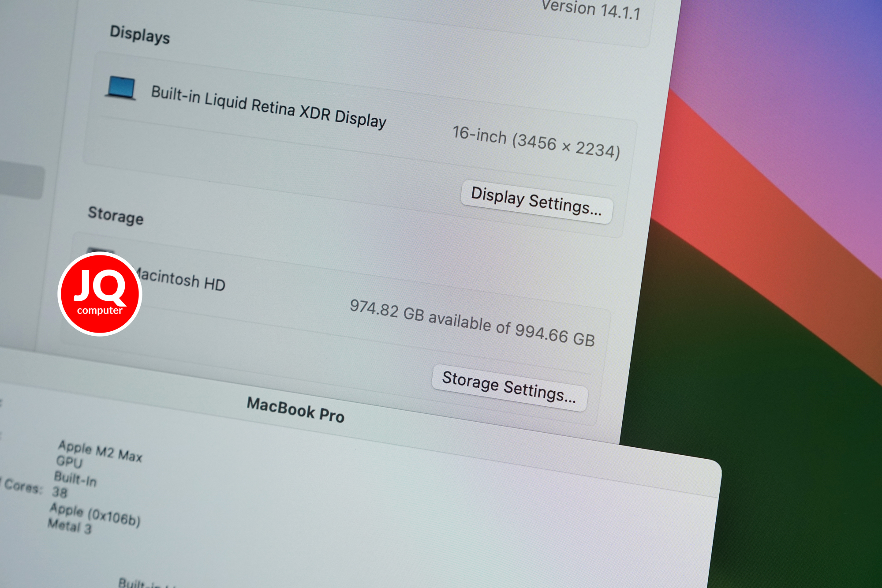882x588 pixels.
Task: Click 'MacBook Pro' title in System Information window
Action: coord(295,410)
